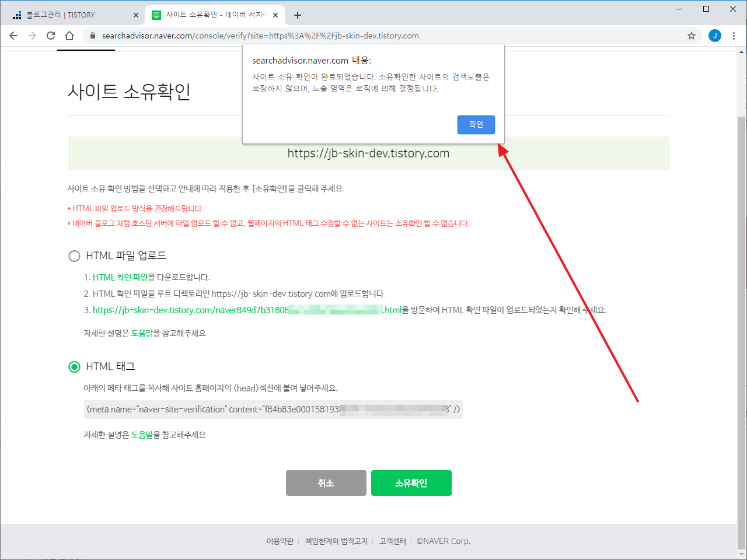
Task: Reload the page with the refresh icon
Action: pyautogui.click(x=51, y=36)
